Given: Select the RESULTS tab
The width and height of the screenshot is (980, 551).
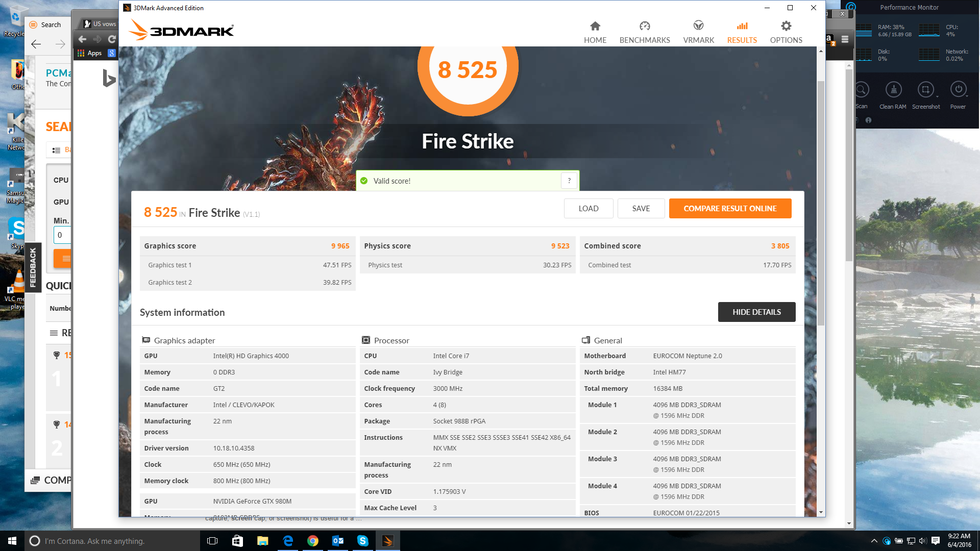Looking at the screenshot, I should 742,32.
